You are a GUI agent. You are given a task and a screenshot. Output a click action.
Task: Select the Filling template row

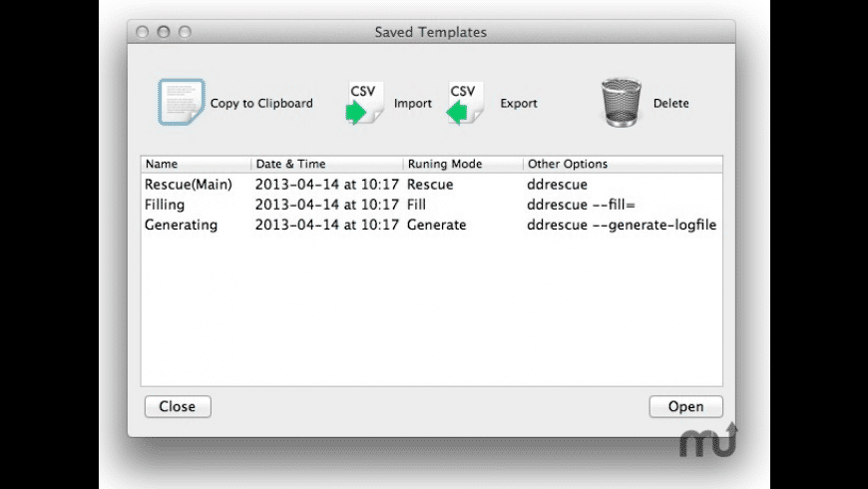(x=432, y=205)
